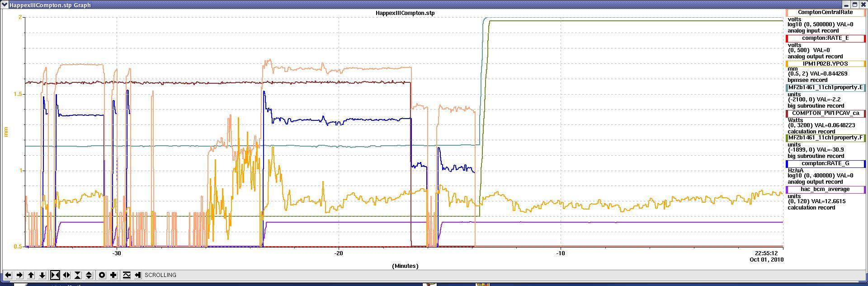Select the ComptonCentralRate legend entry
Image resolution: width=868 pixels, height=286 pixels.
pos(826,13)
